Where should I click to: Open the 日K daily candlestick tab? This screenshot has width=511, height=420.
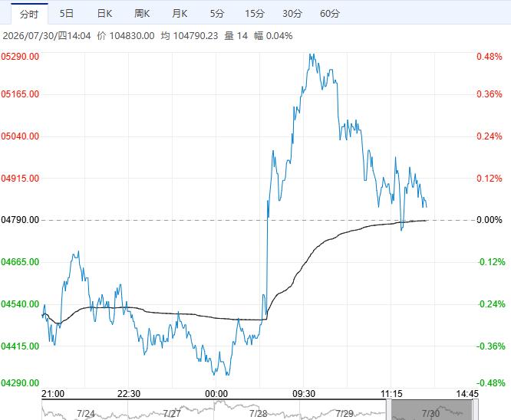point(104,14)
